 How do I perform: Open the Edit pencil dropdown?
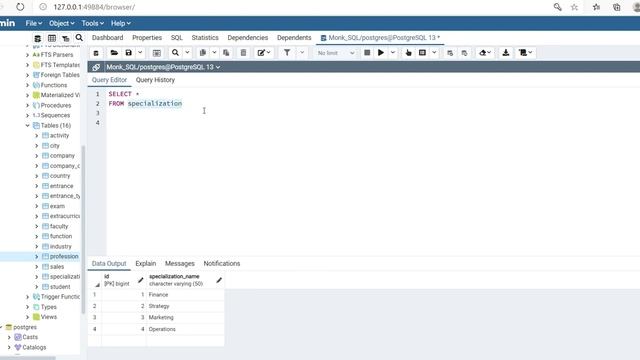coord(264,53)
